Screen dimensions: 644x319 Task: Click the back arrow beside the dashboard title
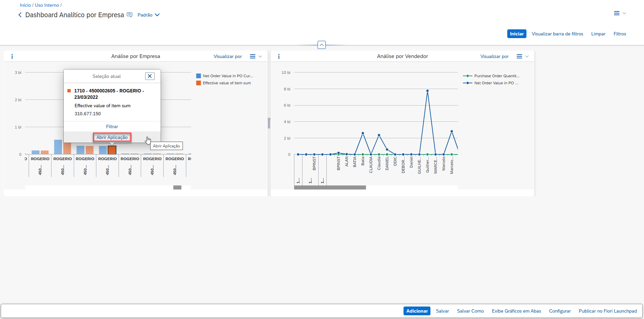point(20,15)
